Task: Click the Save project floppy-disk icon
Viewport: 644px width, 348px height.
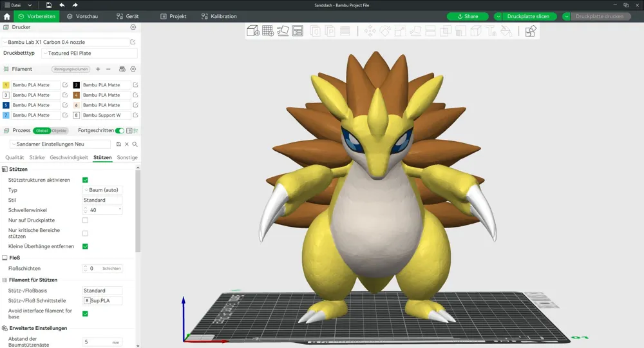Action: point(49,5)
